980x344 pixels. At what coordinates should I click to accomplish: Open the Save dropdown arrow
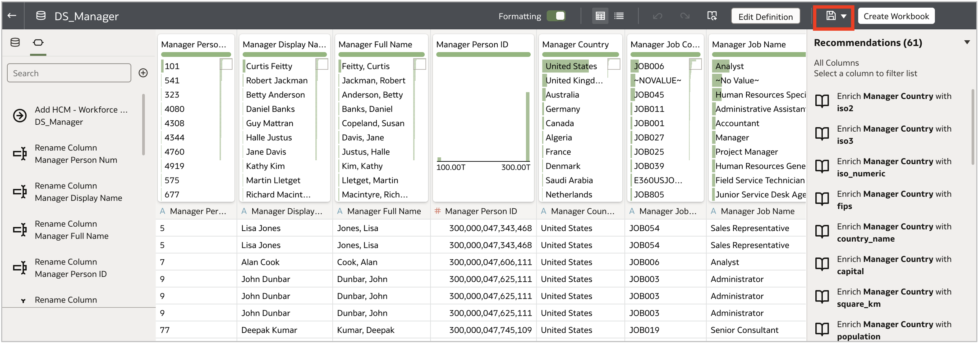tap(843, 17)
